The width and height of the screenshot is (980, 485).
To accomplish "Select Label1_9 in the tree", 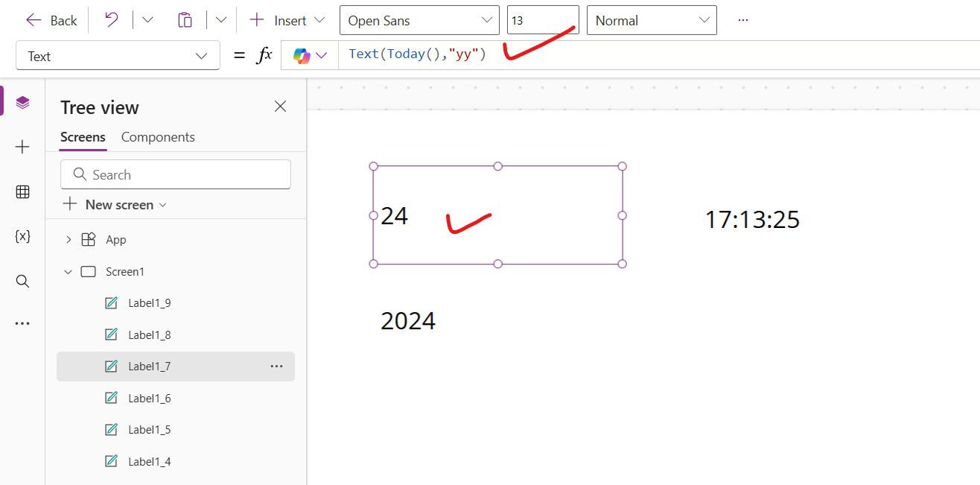I will point(149,303).
